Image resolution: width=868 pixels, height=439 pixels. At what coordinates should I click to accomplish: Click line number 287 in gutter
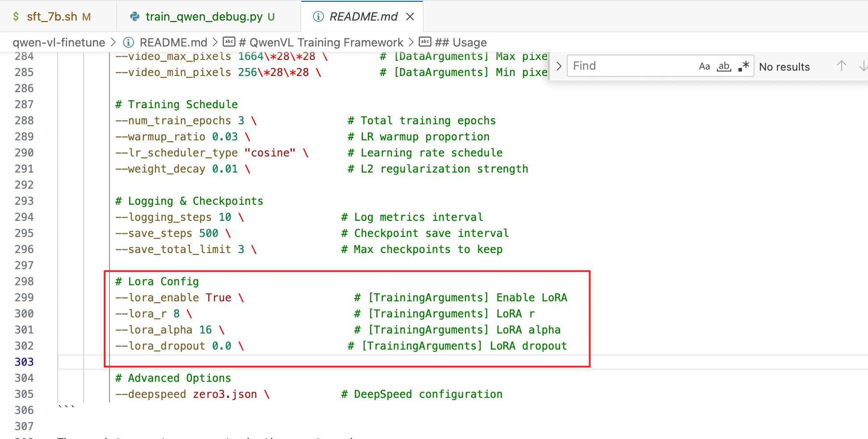[24, 105]
